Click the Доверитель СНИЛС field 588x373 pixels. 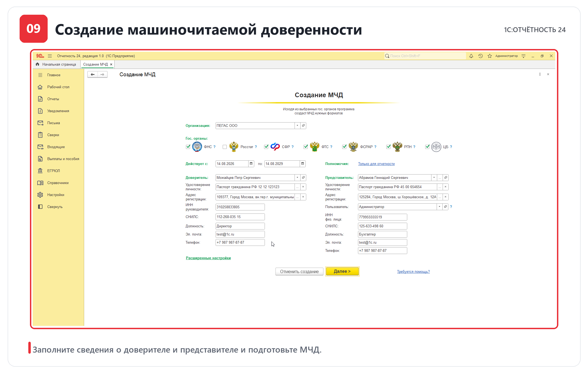tap(240, 217)
